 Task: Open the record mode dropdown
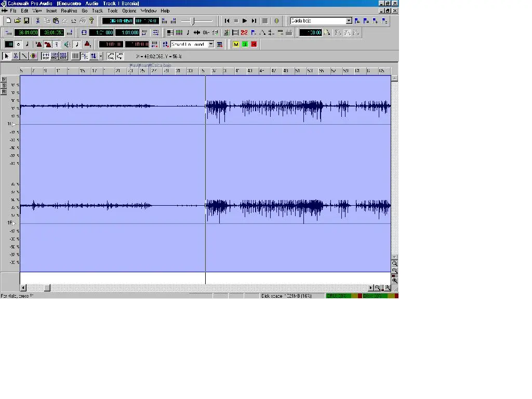click(x=211, y=45)
